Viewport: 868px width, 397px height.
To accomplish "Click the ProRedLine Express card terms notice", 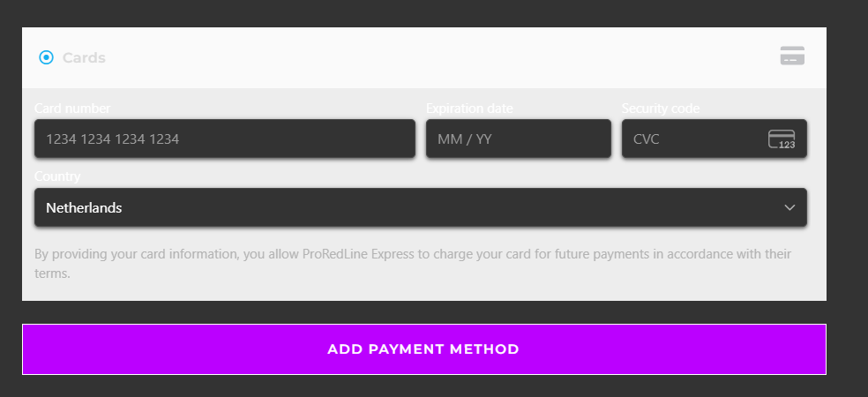I will [x=413, y=264].
